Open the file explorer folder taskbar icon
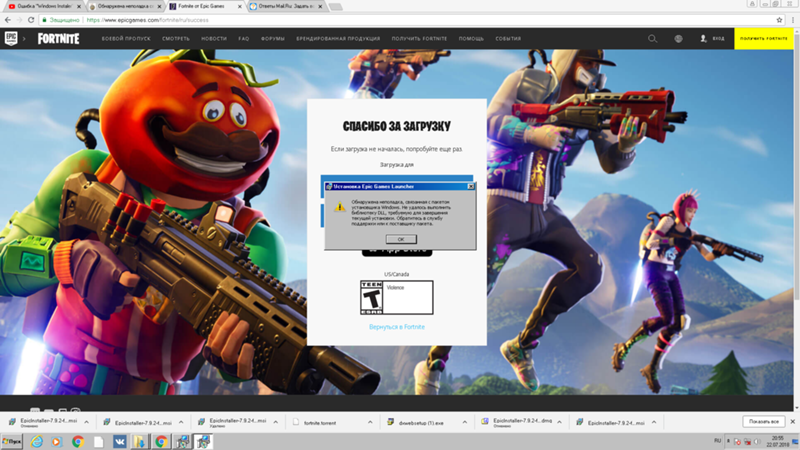Screen dimensions: 800x450 point(139,441)
